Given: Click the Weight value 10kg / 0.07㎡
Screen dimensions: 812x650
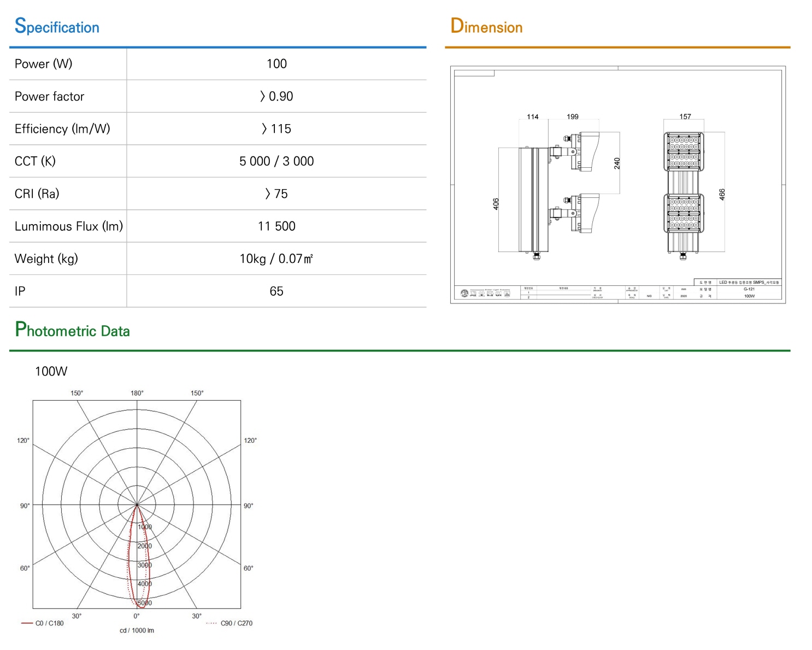Looking at the screenshot, I should tap(276, 259).
